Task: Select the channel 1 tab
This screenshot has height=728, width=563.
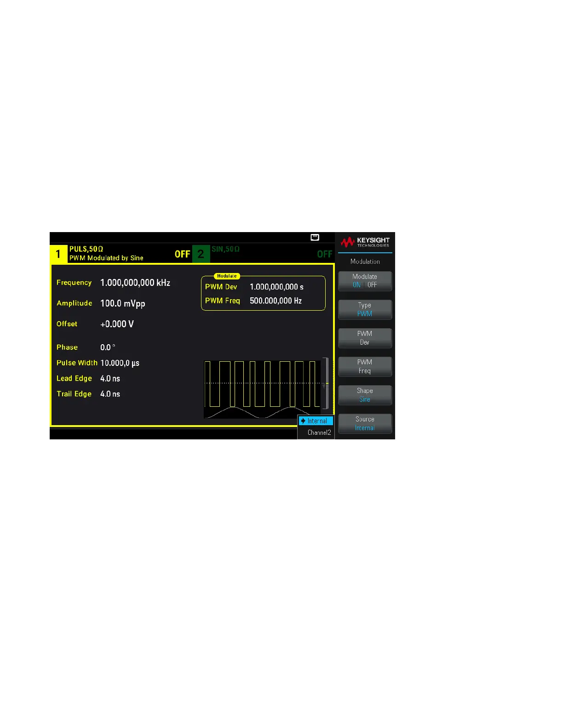Action: 58,254
